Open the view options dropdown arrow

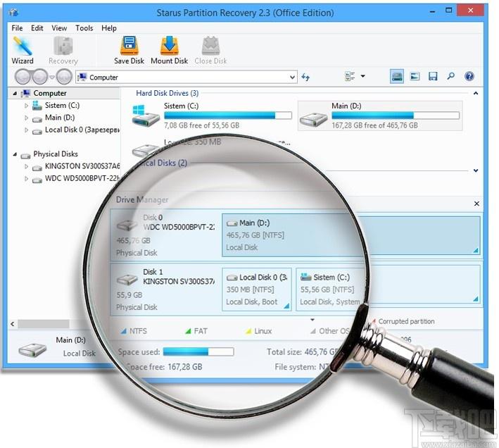tap(362, 76)
